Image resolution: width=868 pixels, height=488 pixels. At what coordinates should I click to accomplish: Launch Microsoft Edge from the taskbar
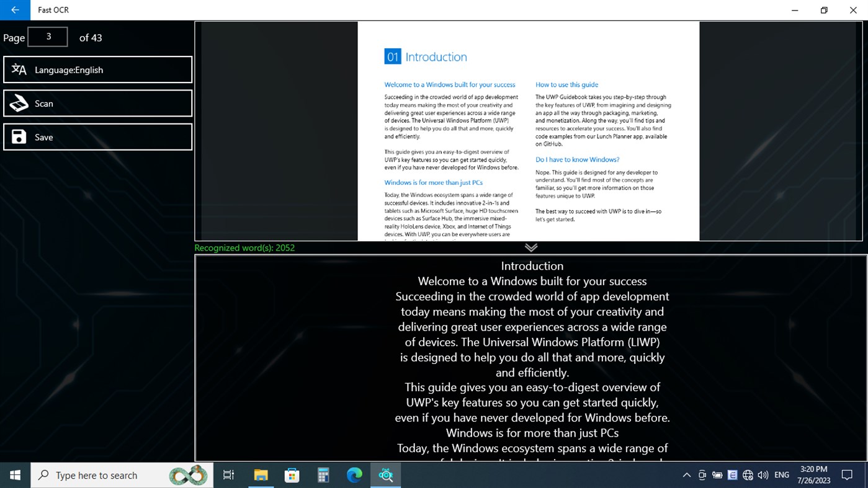354,475
